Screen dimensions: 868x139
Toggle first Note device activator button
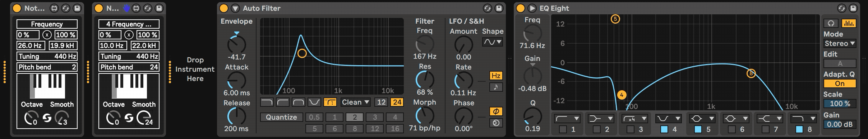[x=17, y=8]
